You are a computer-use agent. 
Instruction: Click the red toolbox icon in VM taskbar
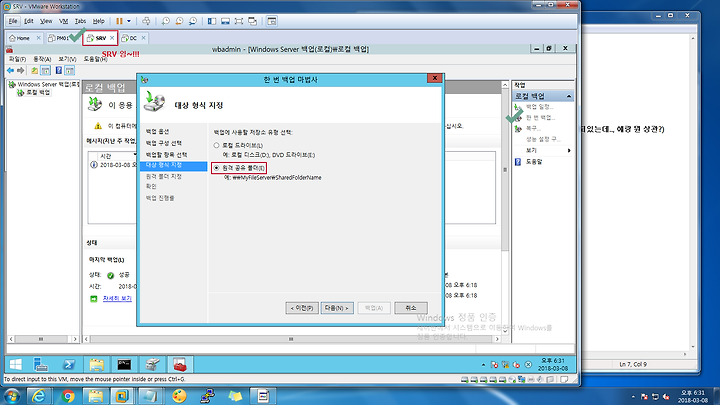click(x=180, y=365)
